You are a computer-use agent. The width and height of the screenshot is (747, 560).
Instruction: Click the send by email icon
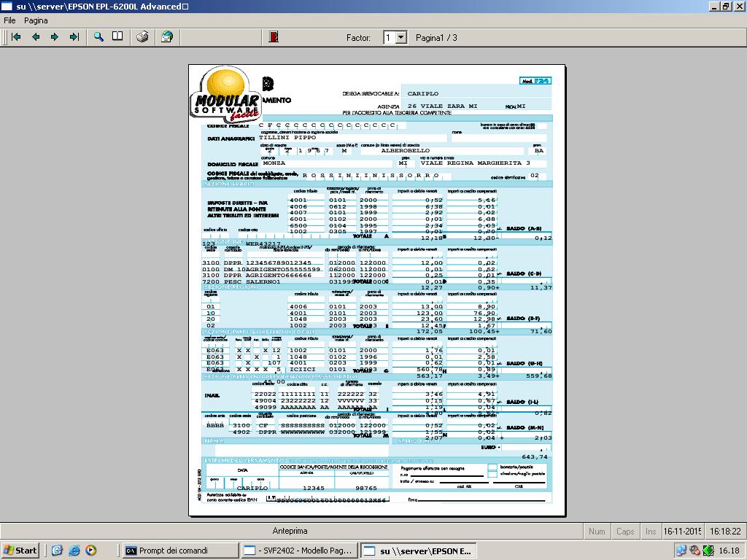point(167,37)
